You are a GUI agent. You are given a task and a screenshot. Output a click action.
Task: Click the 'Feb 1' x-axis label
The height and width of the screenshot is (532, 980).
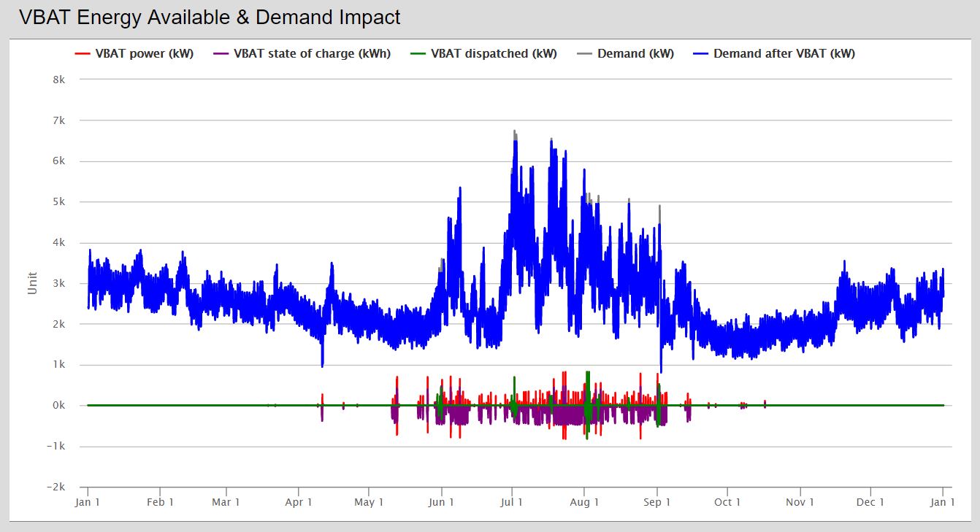160,502
